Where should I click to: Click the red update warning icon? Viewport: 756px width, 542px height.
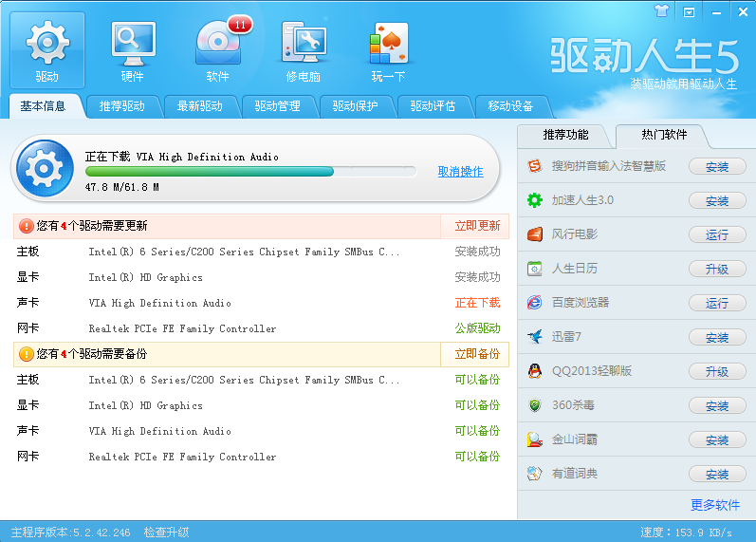tap(26, 226)
